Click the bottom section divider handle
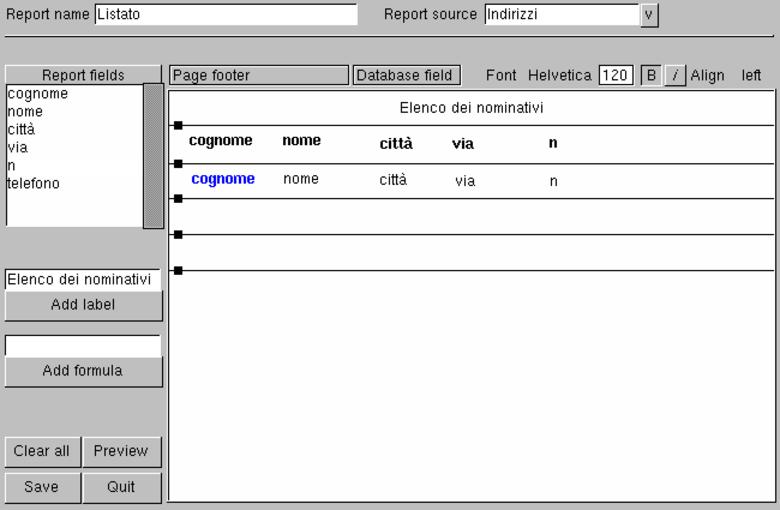The image size is (780, 510). (178, 271)
